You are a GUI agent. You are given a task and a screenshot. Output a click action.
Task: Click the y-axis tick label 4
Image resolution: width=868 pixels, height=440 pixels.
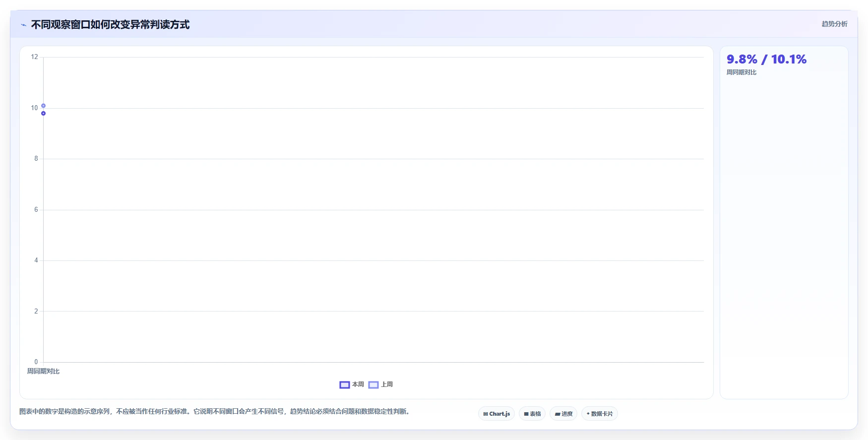(x=36, y=260)
